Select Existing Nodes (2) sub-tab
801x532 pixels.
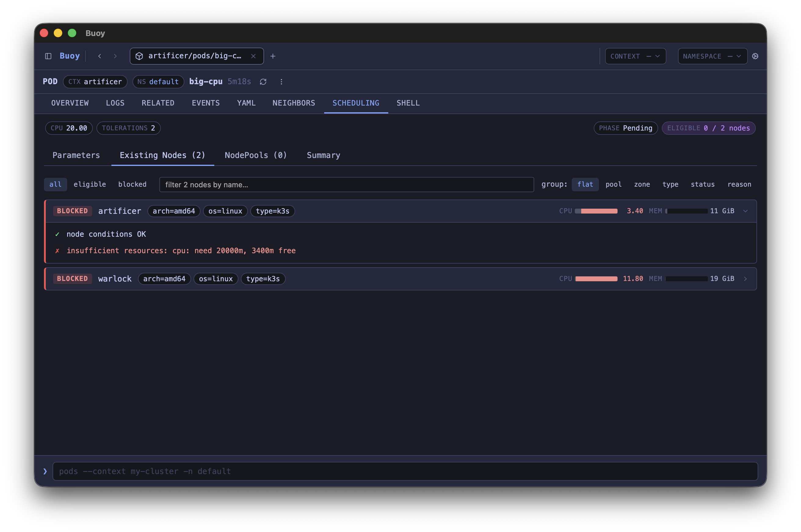point(163,155)
